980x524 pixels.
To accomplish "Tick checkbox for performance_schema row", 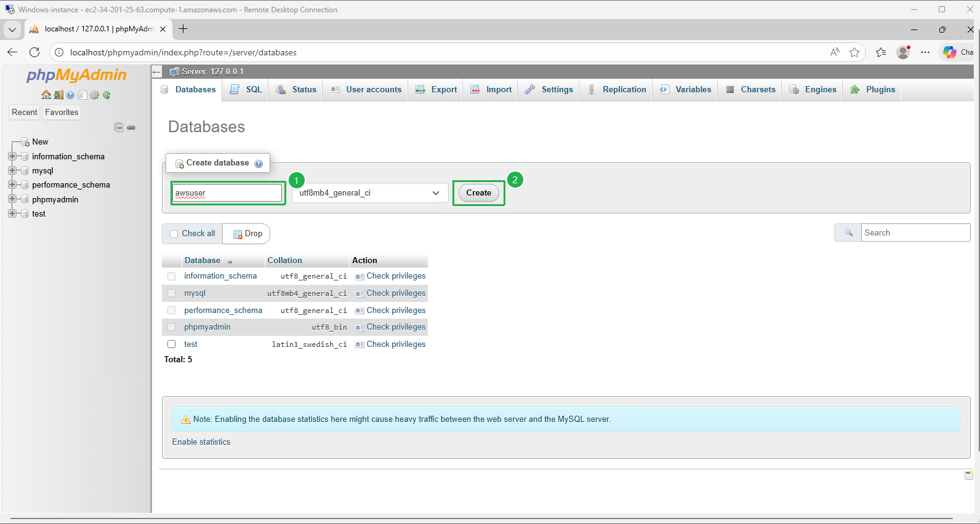I will tap(171, 311).
